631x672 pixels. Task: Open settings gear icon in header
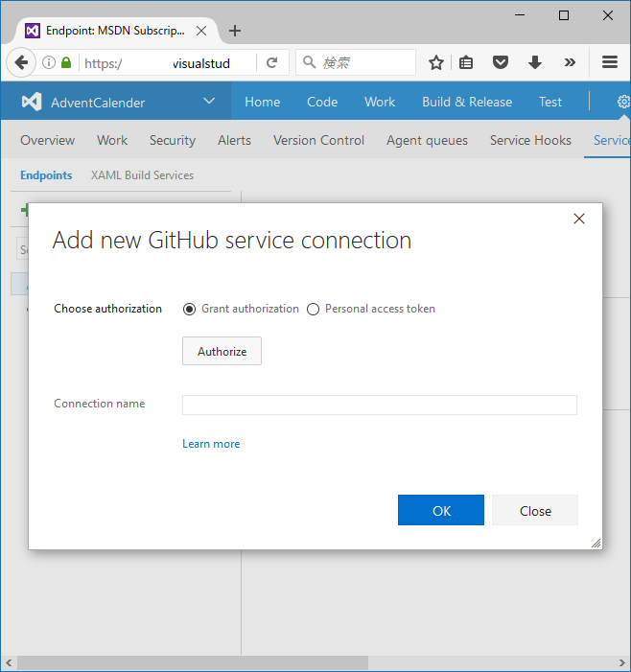point(623,102)
